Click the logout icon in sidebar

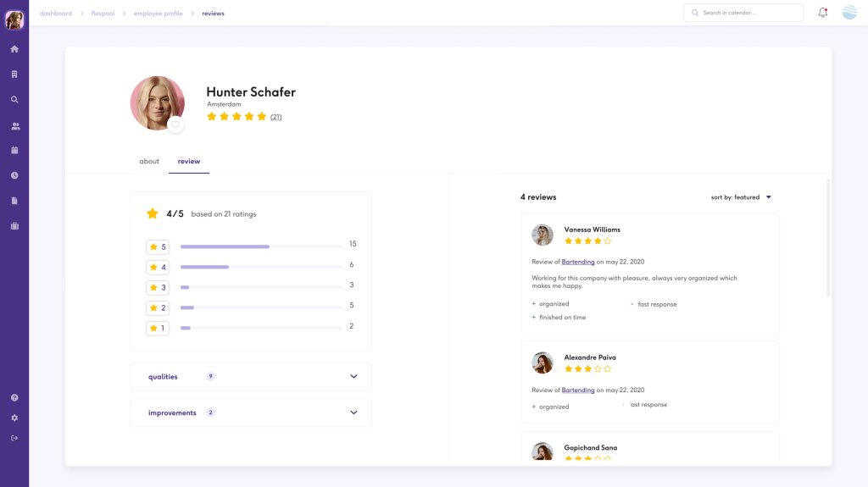[14, 438]
